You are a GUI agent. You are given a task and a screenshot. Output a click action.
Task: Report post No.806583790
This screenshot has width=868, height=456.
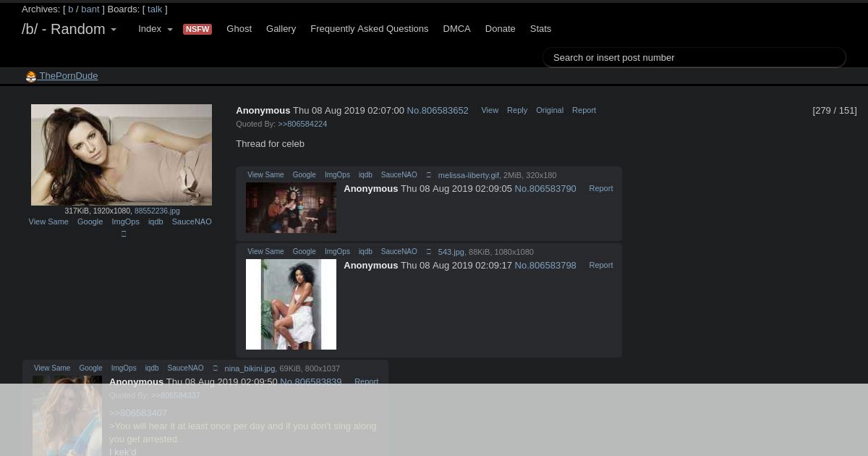tap(601, 189)
